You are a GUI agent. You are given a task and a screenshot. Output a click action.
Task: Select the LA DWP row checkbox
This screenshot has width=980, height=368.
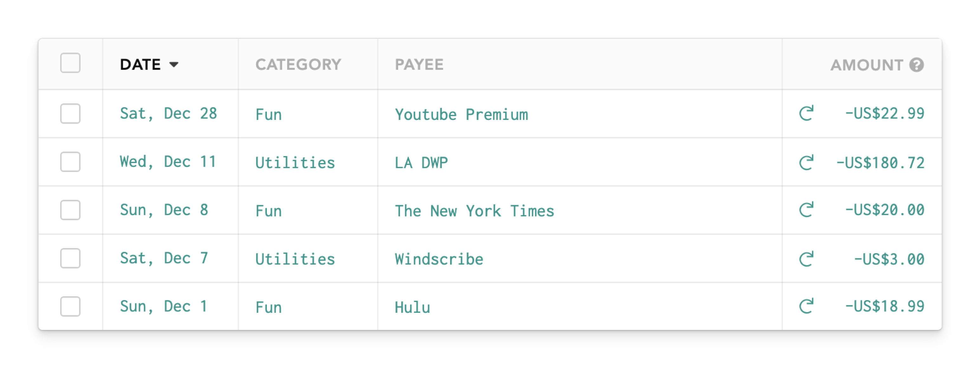70,162
